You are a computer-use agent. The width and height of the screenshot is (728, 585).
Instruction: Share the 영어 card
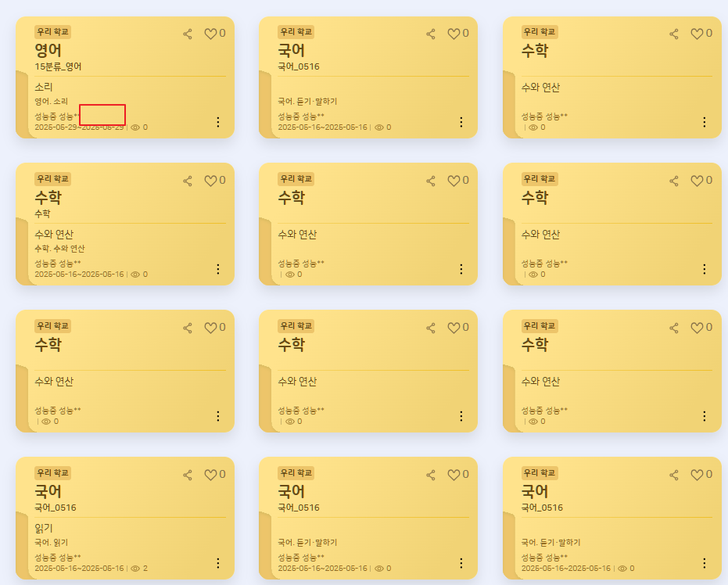188,34
